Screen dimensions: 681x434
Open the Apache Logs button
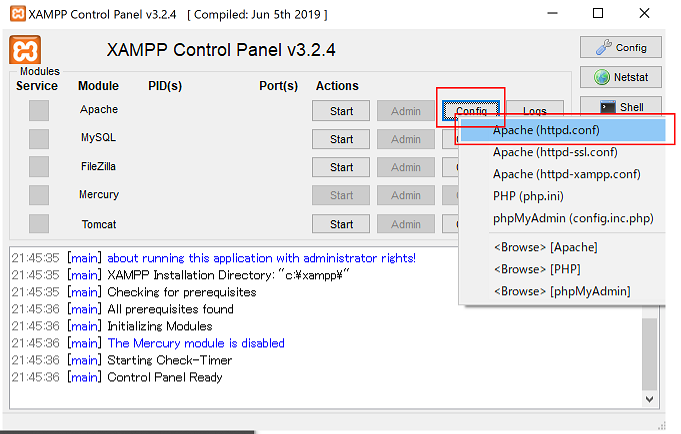(535, 109)
